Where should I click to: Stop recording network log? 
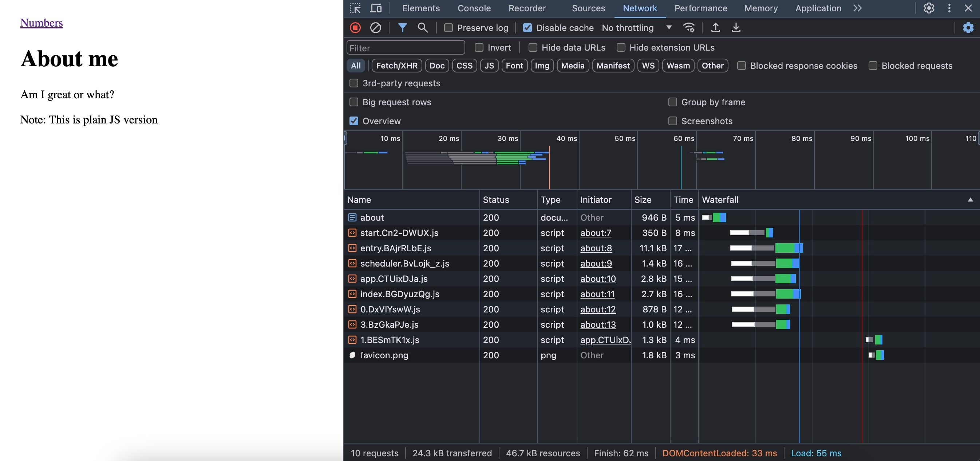click(x=355, y=28)
